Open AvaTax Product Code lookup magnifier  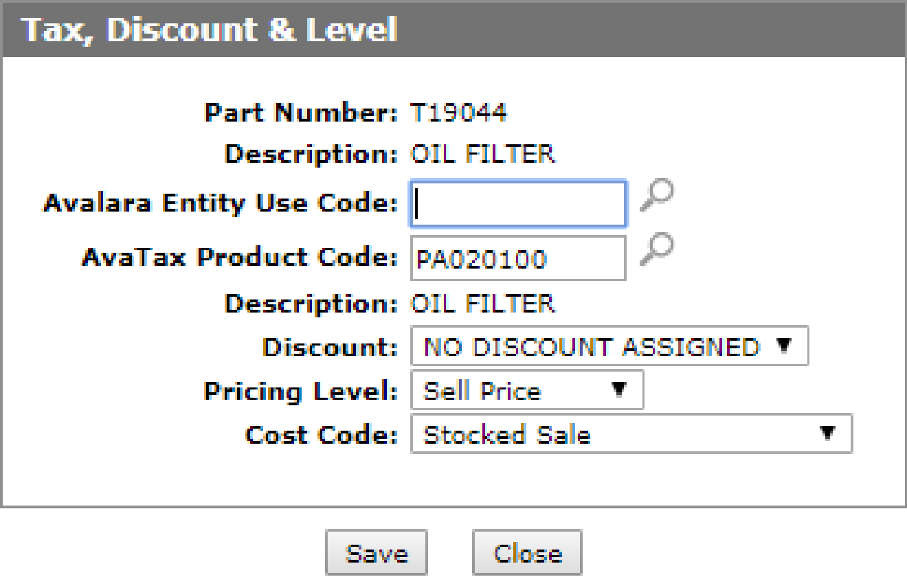[656, 249]
